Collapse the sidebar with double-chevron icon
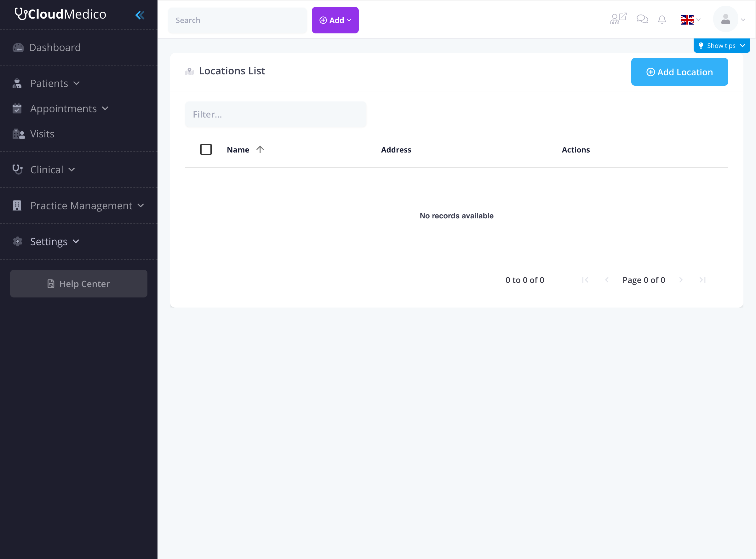Image resolution: width=756 pixels, height=559 pixels. [140, 15]
